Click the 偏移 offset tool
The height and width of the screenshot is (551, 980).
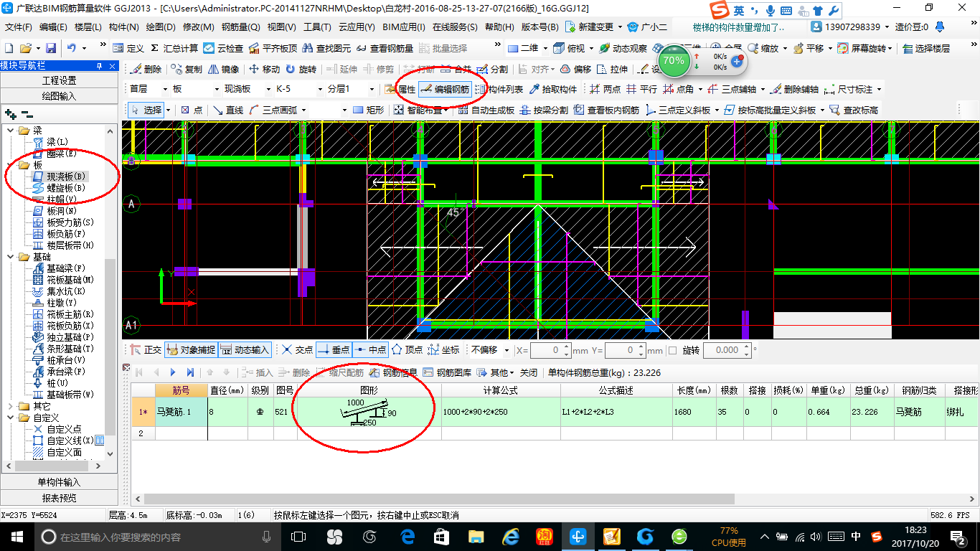tap(576, 70)
